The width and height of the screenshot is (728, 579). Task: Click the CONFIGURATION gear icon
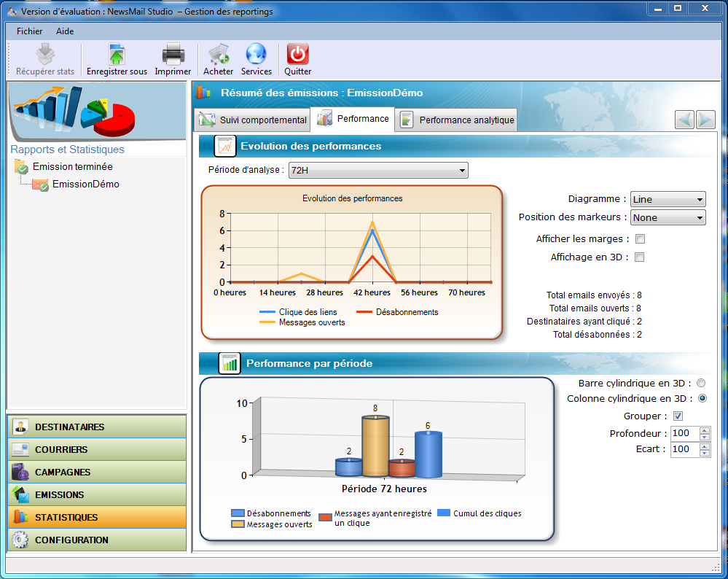tap(20, 540)
